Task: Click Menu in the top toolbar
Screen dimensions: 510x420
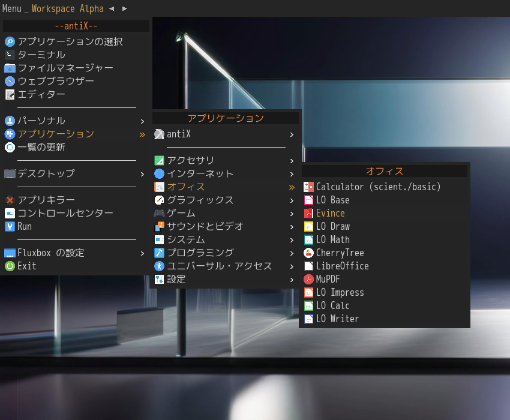Action: (12, 8)
